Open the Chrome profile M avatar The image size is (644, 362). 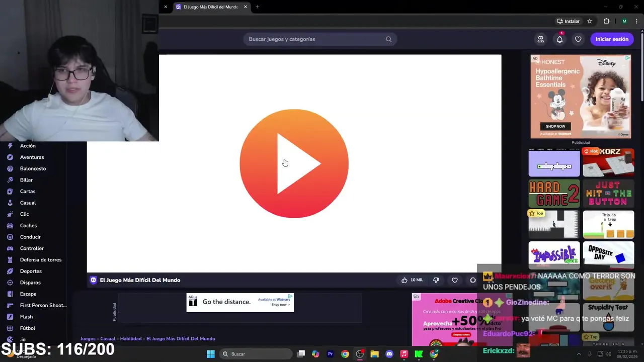624,21
